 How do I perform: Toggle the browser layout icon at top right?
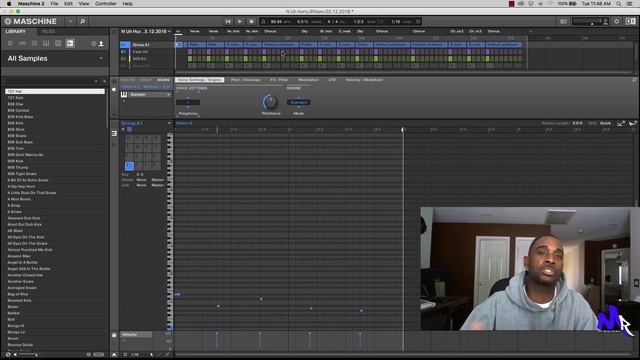tap(630, 21)
